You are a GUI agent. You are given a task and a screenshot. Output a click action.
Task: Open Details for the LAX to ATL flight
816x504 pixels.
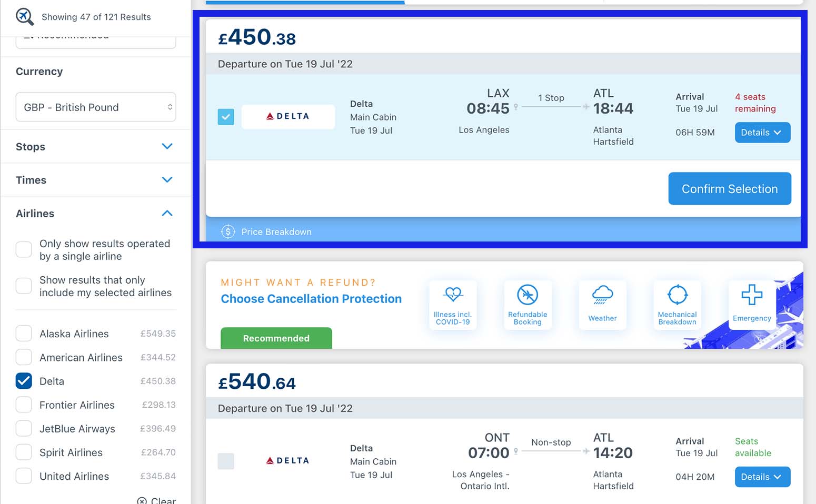(x=762, y=133)
